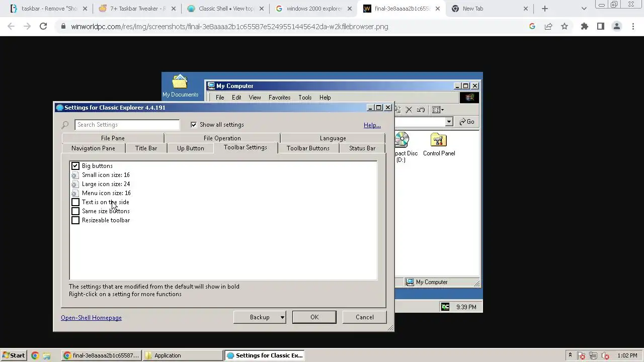Viewport: 644px width, 362px height.
Task: Click the browser address bar URL
Action: 229,27
